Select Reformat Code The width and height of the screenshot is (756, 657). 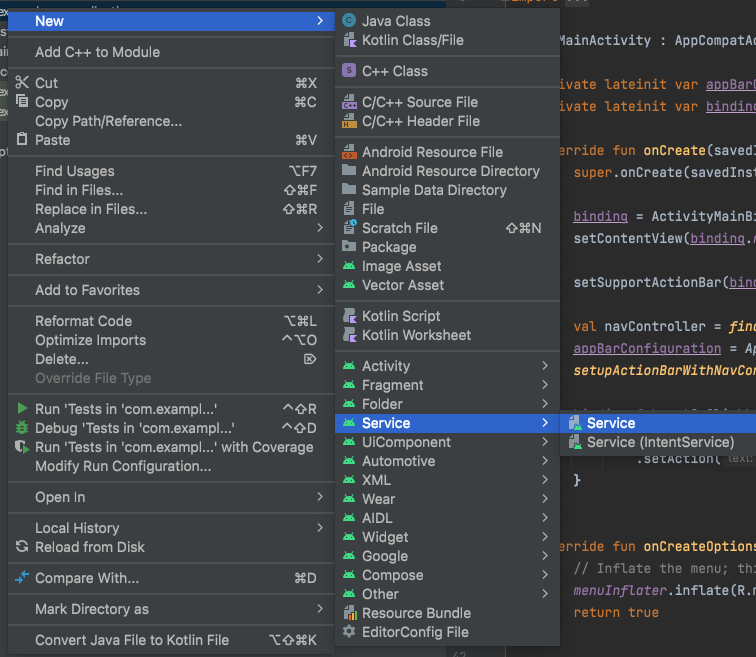coord(171,321)
